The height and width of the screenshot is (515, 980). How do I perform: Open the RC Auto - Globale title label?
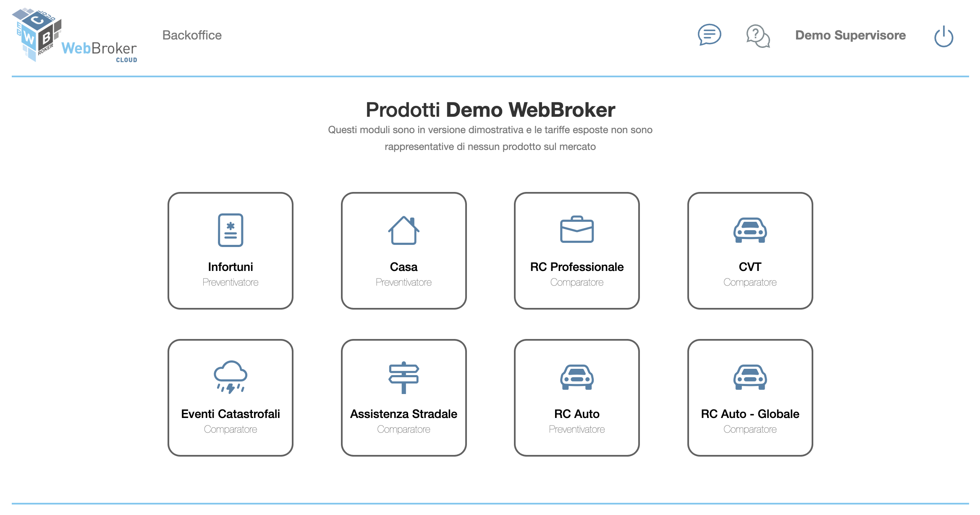point(750,414)
